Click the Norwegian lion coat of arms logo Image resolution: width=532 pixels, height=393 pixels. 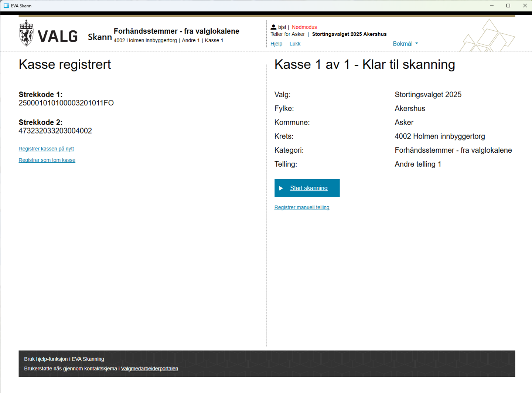(26, 33)
